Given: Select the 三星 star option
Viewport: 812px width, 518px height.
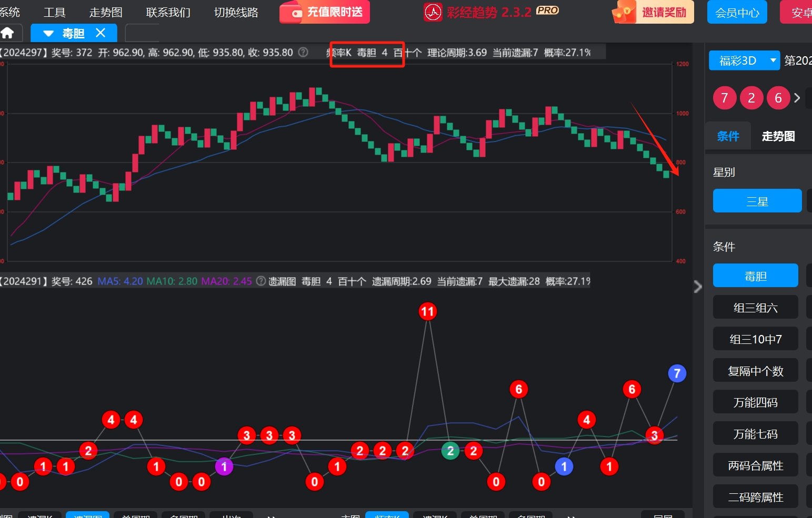Looking at the screenshot, I should (757, 201).
